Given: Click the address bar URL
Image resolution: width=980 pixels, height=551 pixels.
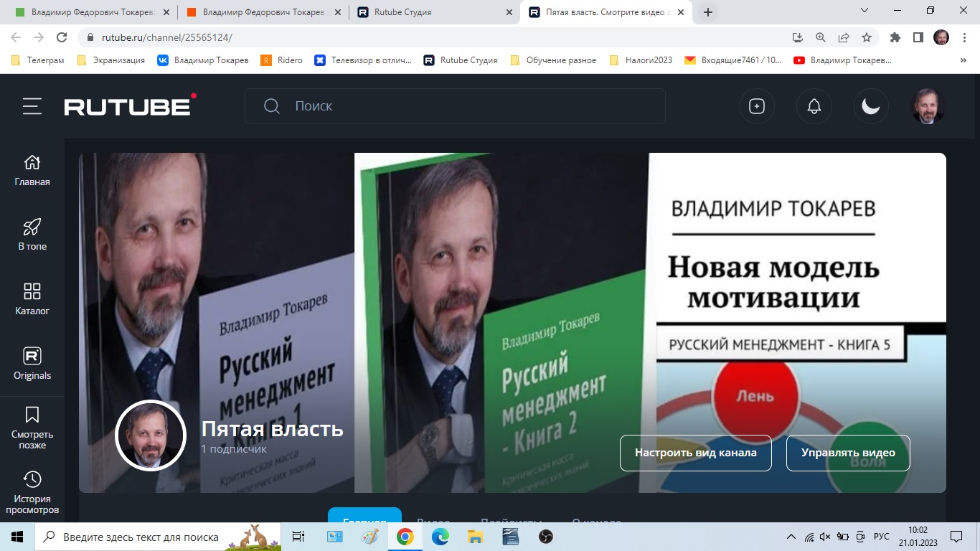Looking at the screenshot, I should tap(167, 37).
